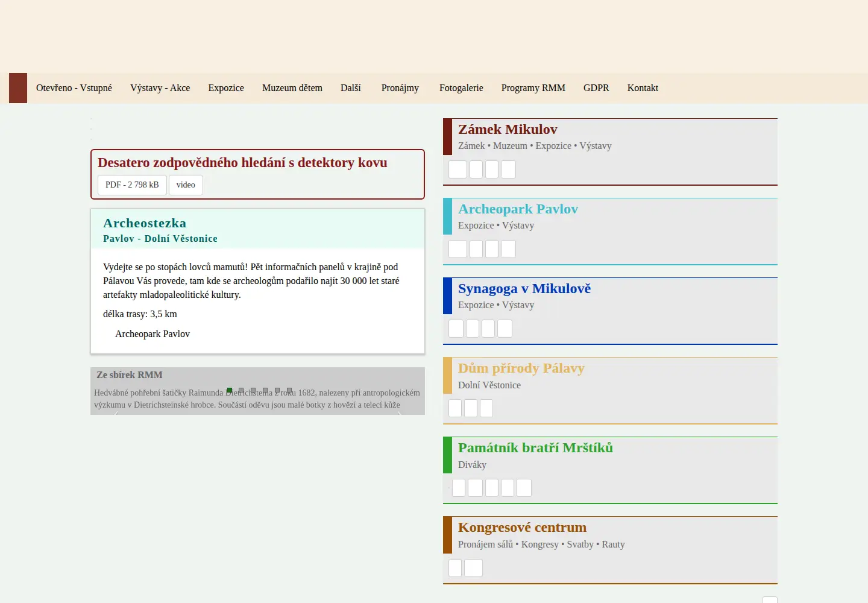Go to Fotogalerie
Image resolution: width=868 pixels, height=603 pixels.
tap(461, 88)
